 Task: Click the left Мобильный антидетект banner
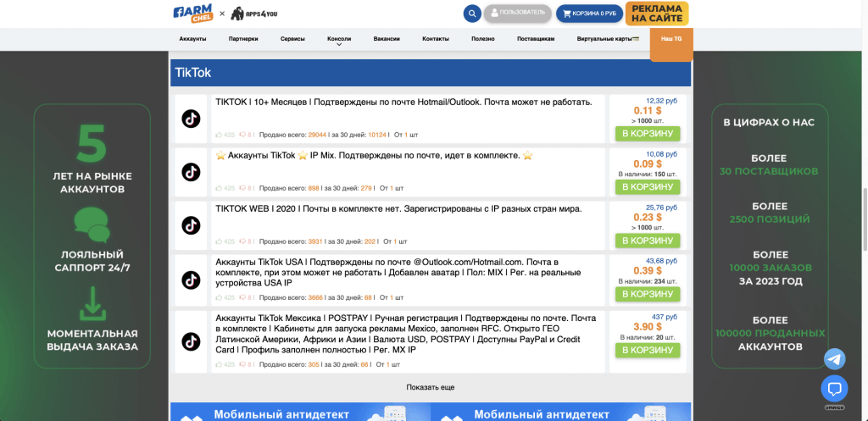coord(300,413)
